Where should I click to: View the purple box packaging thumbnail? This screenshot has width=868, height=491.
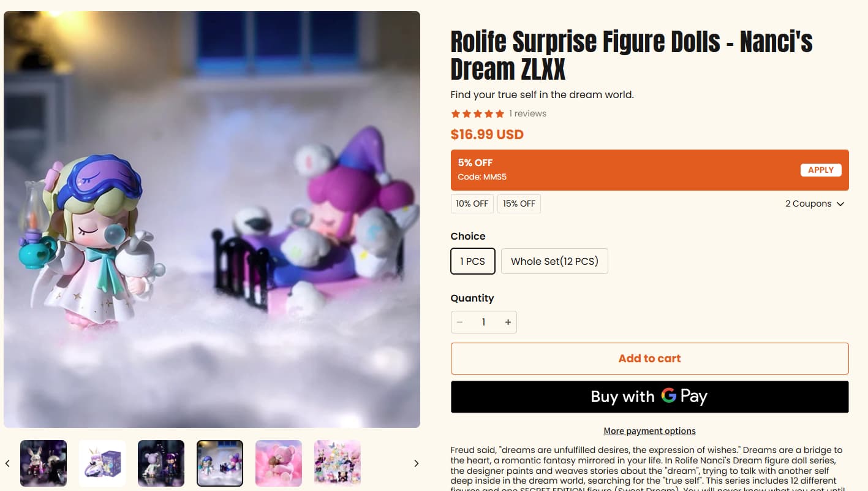(102, 463)
